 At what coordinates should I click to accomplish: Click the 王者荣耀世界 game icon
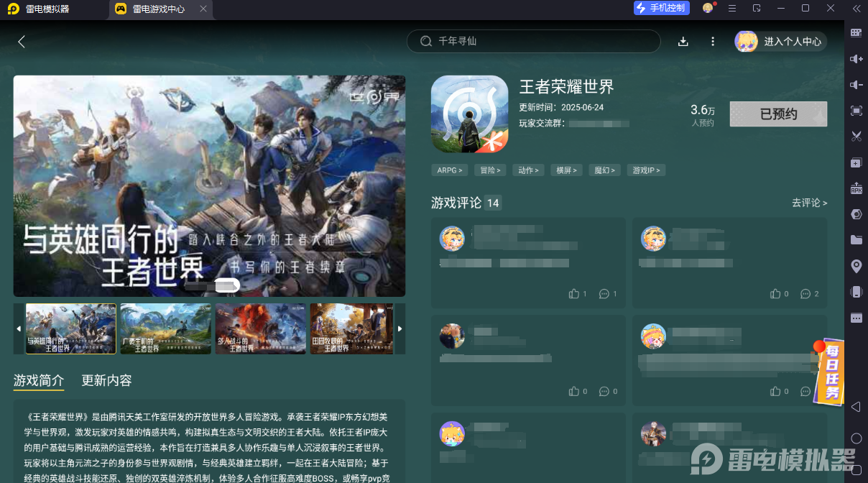(x=469, y=114)
